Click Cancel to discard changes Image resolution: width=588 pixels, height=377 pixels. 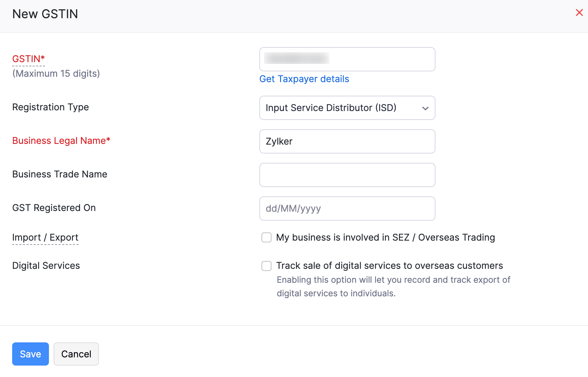tap(76, 354)
